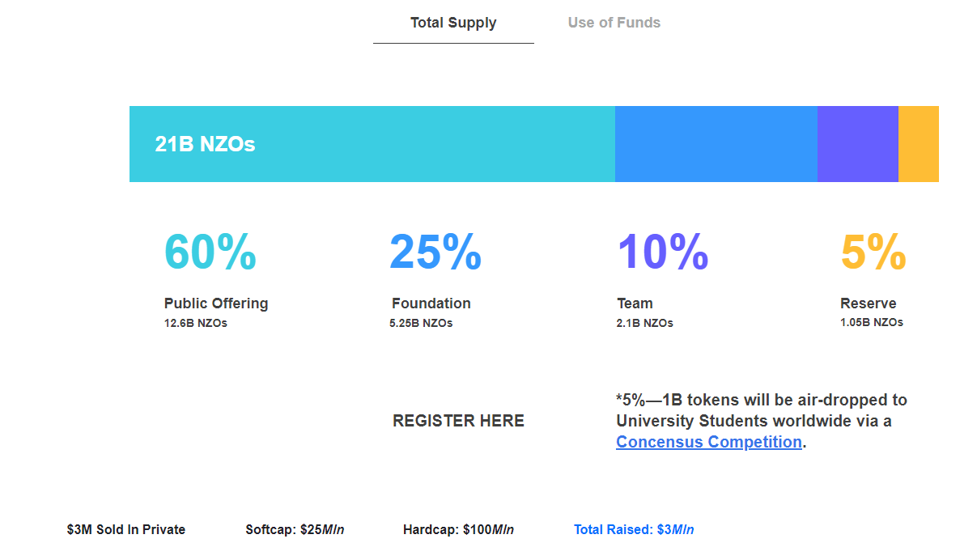Click the 2.1B NZOs Team amount
Screen dimensions: 960x560
click(x=644, y=323)
